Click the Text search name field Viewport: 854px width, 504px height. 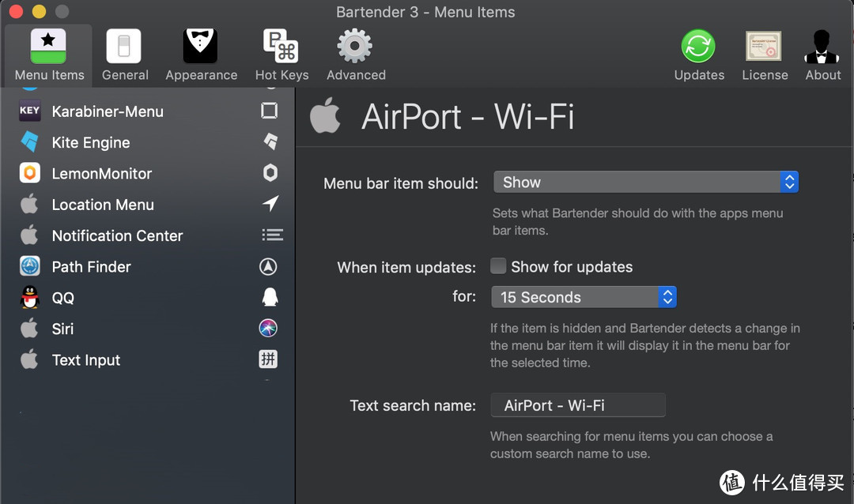coord(578,405)
